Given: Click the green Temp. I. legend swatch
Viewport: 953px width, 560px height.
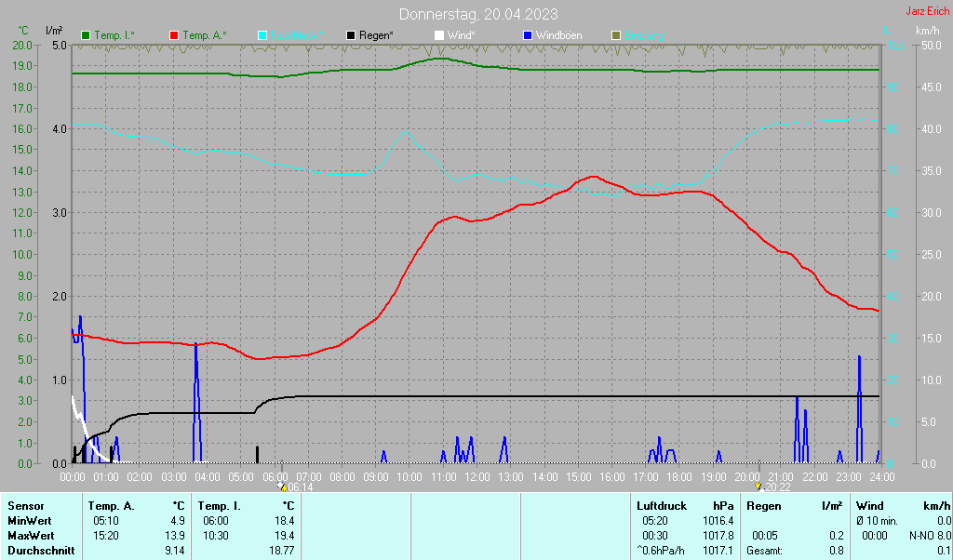Looking at the screenshot, I should click(x=86, y=36).
